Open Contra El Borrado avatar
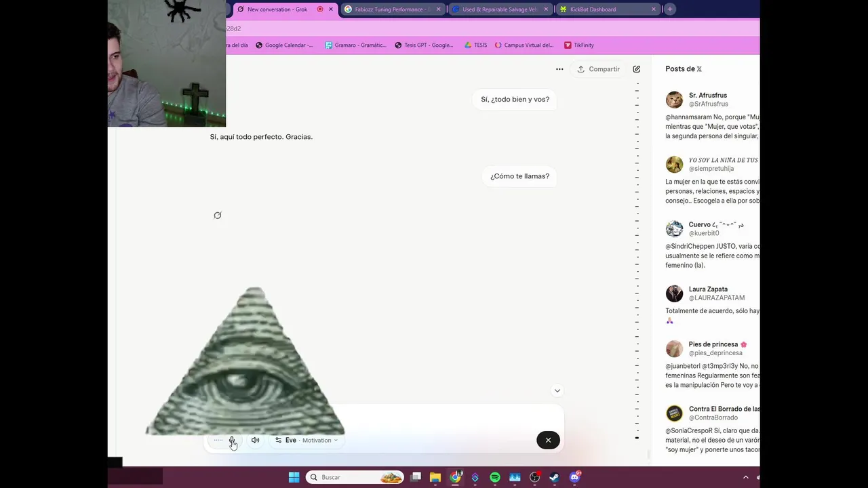This screenshot has height=488, width=868. [674, 413]
